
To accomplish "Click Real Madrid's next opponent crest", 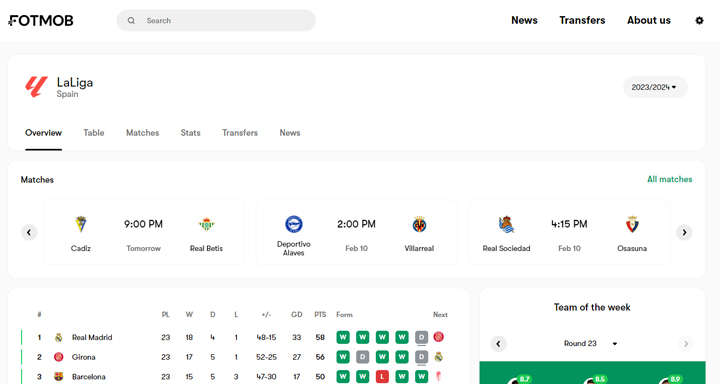I will click(x=439, y=337).
